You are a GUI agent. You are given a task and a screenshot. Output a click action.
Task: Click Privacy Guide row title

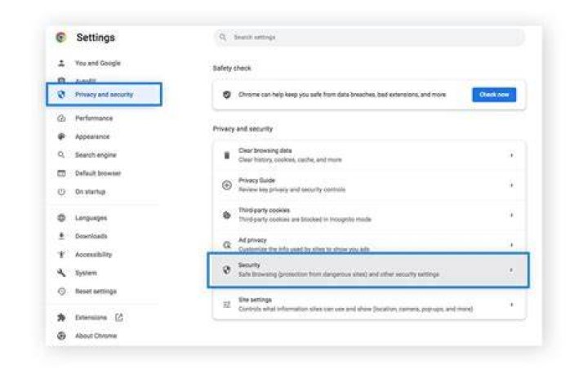point(257,181)
